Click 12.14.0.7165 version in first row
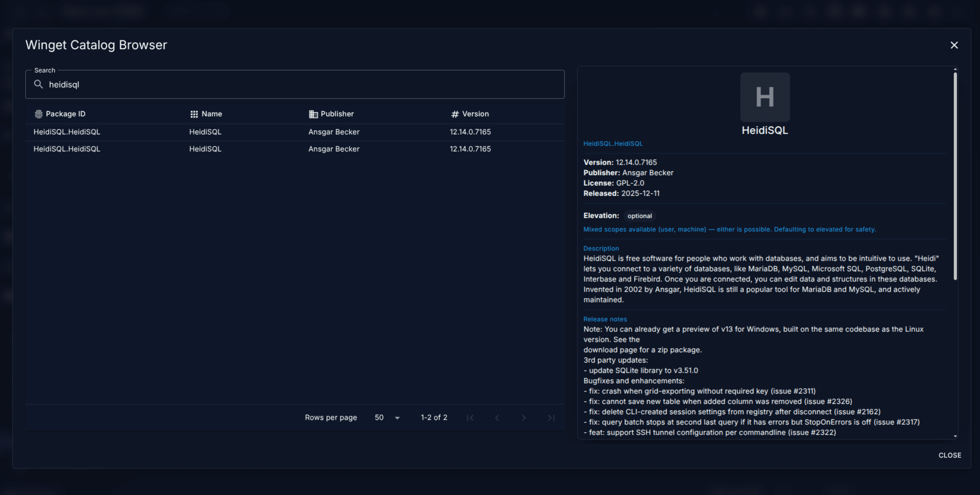 [x=470, y=132]
